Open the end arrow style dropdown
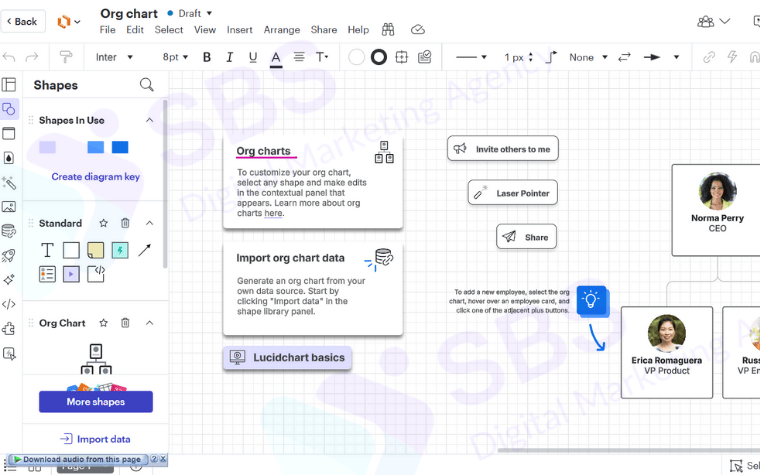760x475 pixels. tap(661, 57)
